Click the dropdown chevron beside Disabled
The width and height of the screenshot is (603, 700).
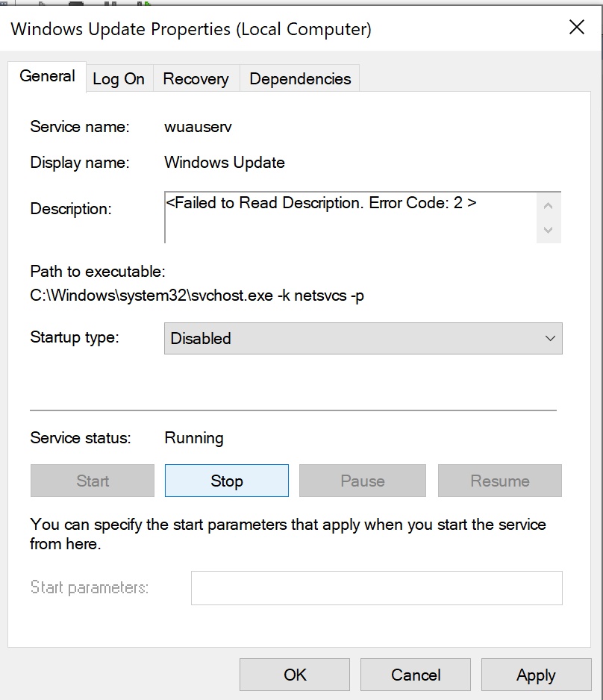550,338
